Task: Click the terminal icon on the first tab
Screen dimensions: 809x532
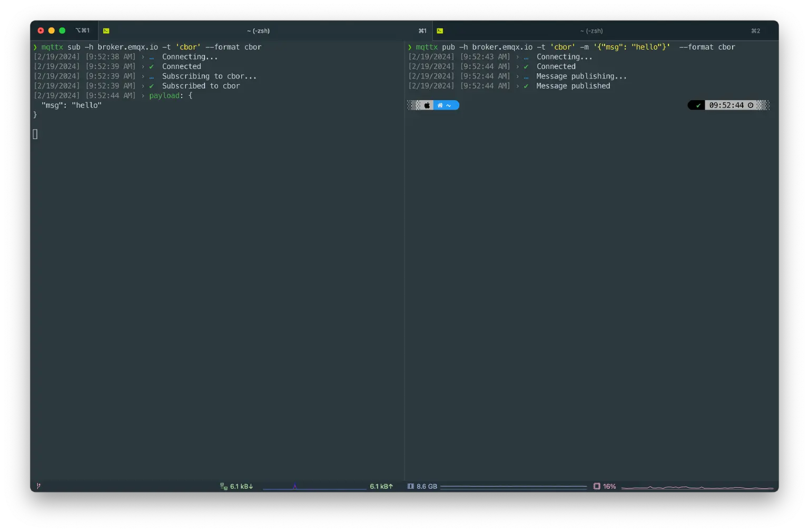Action: tap(106, 31)
